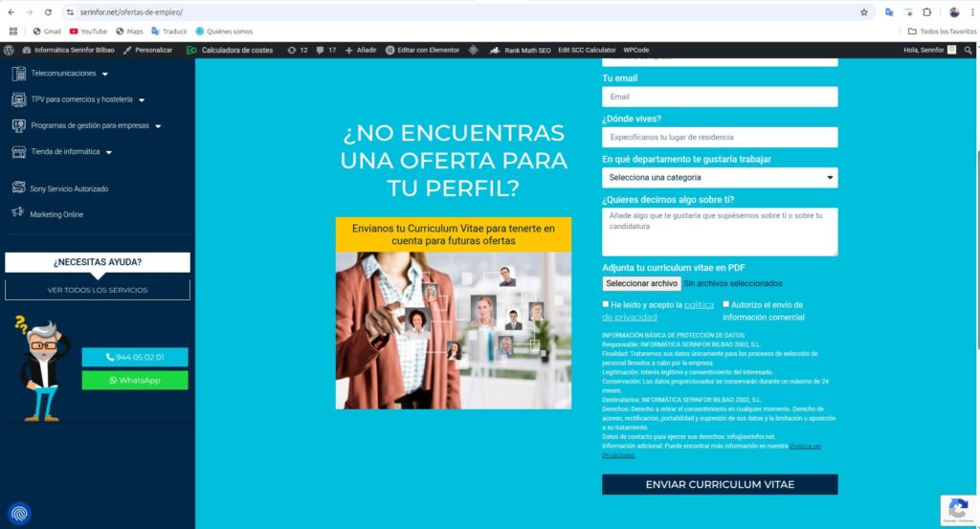
Task: Click the comments icon showing 17
Action: coord(325,50)
